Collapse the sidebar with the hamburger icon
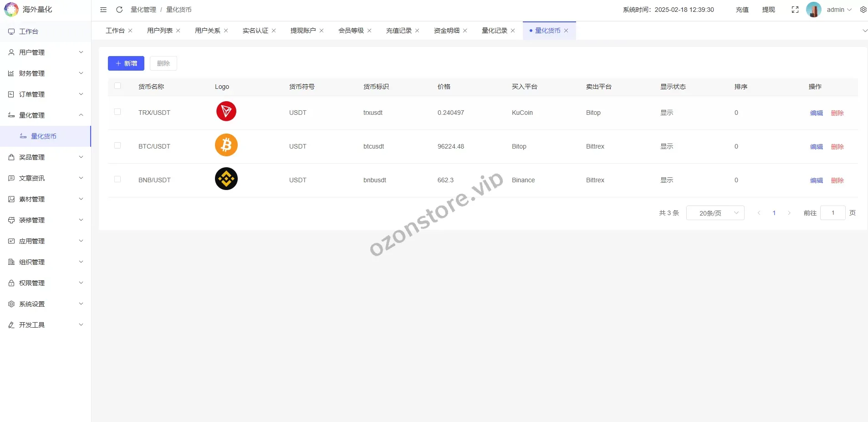 point(103,10)
